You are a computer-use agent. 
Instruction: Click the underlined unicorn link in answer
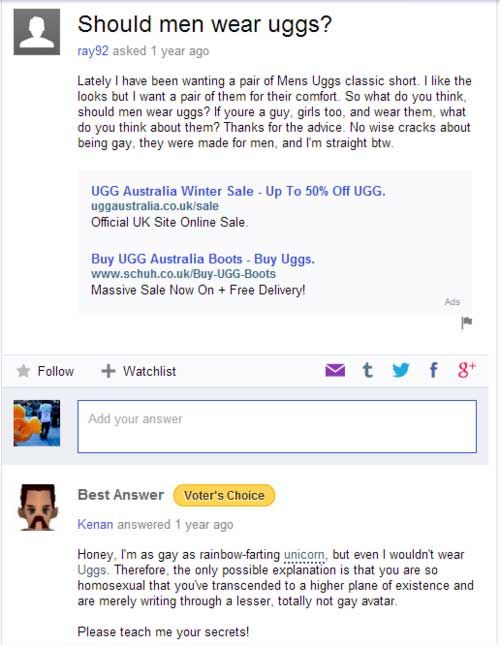[304, 555]
